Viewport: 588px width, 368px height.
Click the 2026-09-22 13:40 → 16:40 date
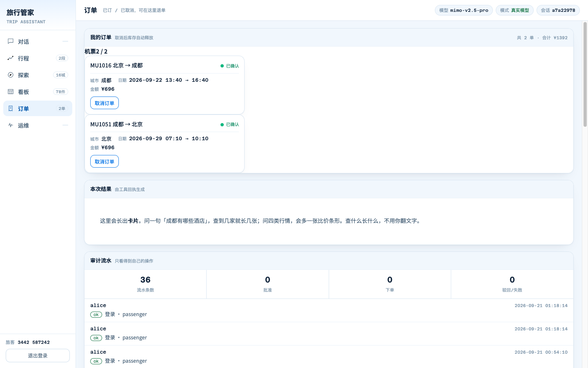tap(169, 80)
